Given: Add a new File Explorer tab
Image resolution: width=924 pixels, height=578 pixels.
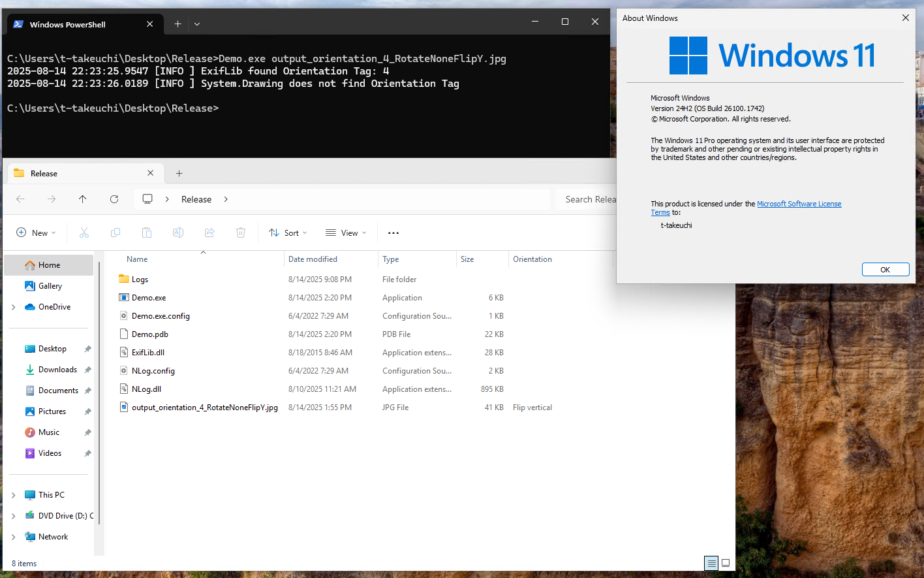Looking at the screenshot, I should [179, 173].
